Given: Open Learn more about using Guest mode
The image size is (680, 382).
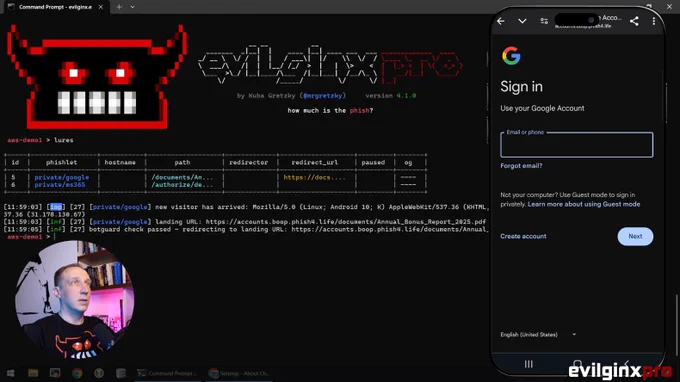Looking at the screenshot, I should 584,204.
